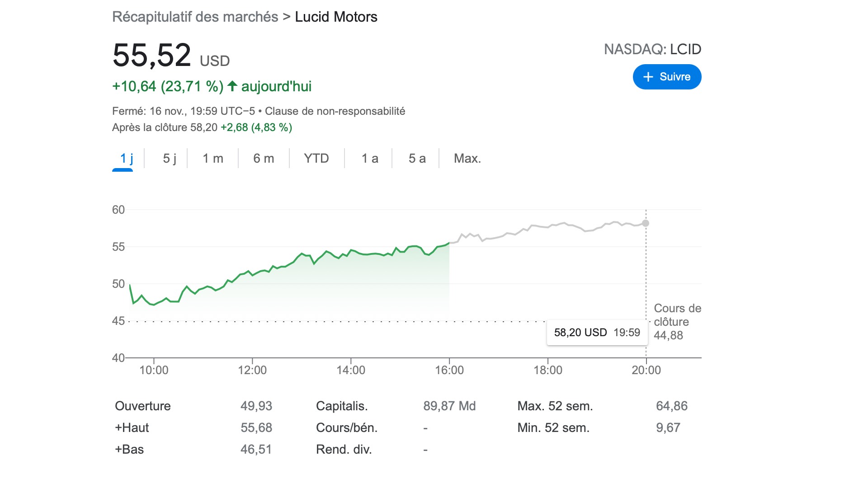Click the Cours/bén. label
This screenshot has height=488, width=868.
347,427
